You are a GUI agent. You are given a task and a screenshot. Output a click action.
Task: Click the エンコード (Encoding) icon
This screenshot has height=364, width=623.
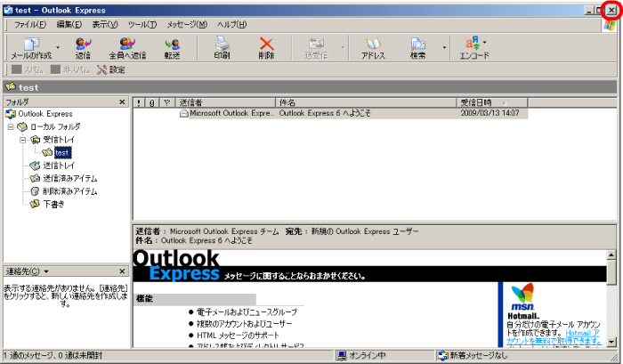click(x=473, y=43)
